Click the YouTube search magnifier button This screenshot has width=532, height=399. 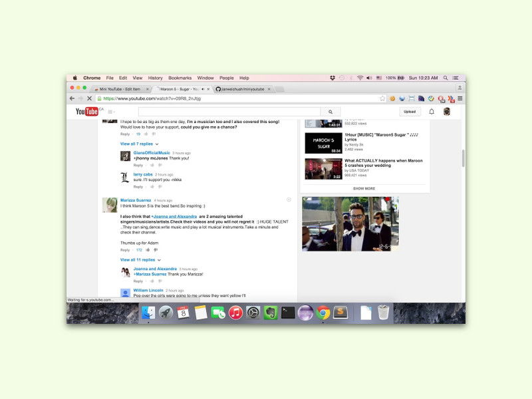click(x=331, y=112)
